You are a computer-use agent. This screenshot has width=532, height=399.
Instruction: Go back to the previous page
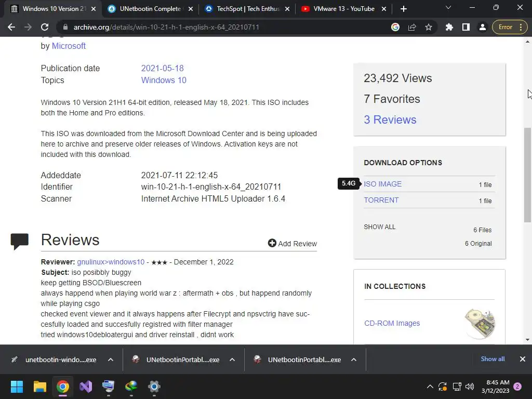click(11, 27)
